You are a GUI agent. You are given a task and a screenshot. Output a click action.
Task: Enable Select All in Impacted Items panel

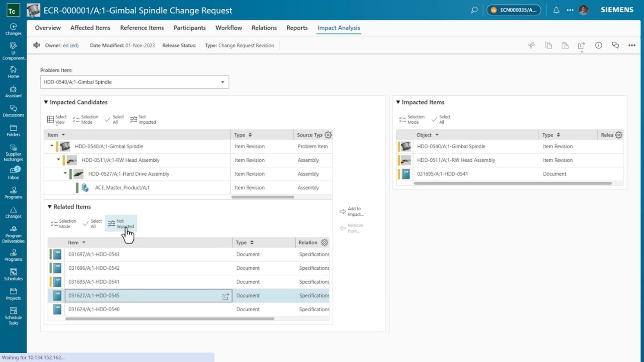click(x=441, y=119)
